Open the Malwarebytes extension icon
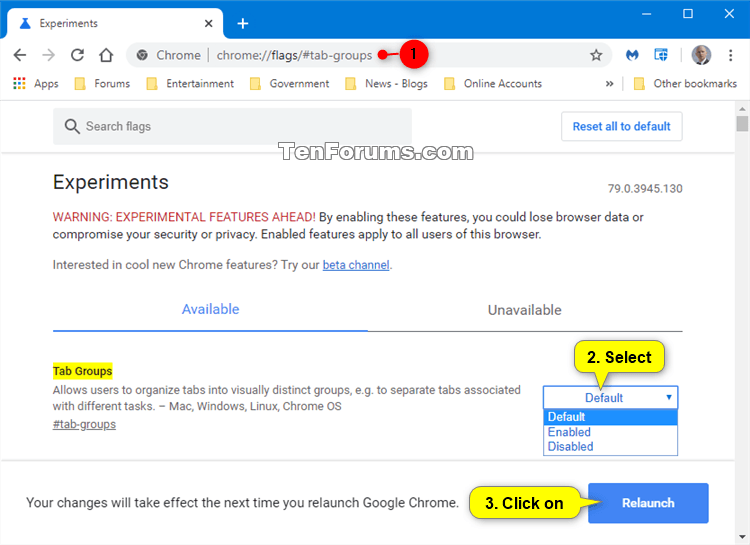The width and height of the screenshot is (750, 545). 632,55
